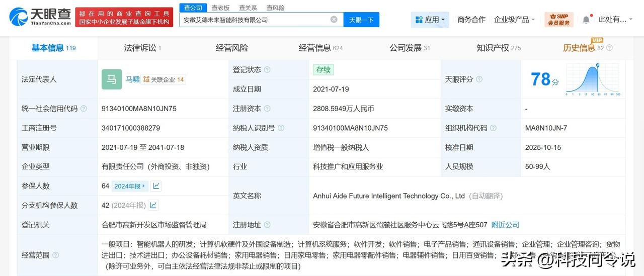
Task: Open trend chart icon for 分支机构参保人数
Action: tap(153, 205)
